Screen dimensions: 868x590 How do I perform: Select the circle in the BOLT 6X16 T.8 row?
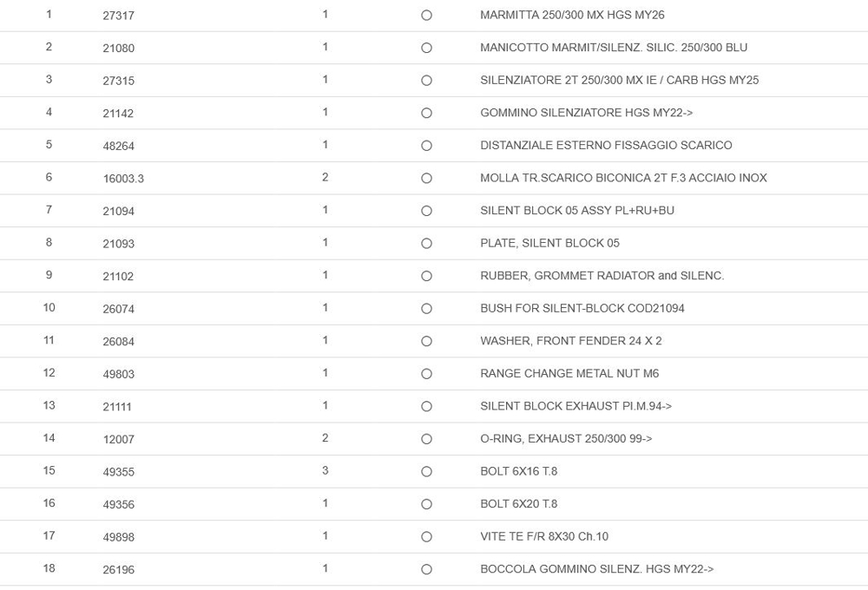coord(426,472)
